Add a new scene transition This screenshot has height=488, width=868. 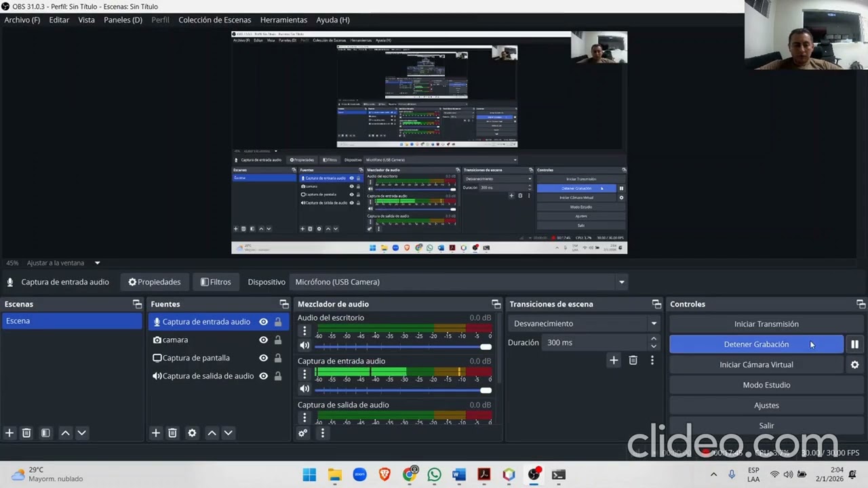[614, 361]
